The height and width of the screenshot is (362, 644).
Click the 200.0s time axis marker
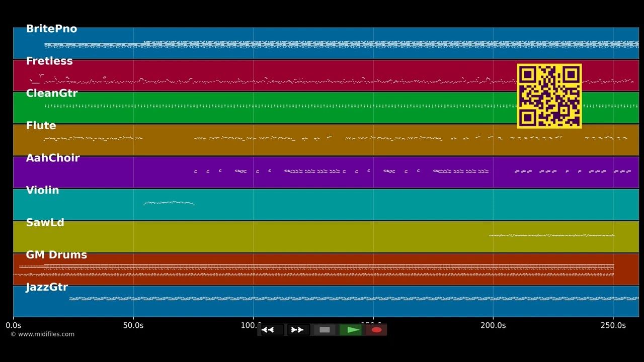tap(493, 325)
